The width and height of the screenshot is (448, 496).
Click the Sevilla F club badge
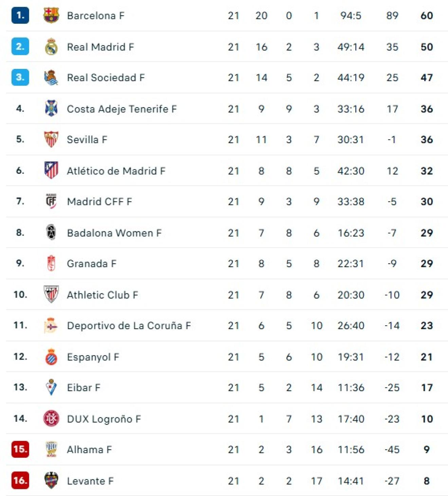click(51, 139)
